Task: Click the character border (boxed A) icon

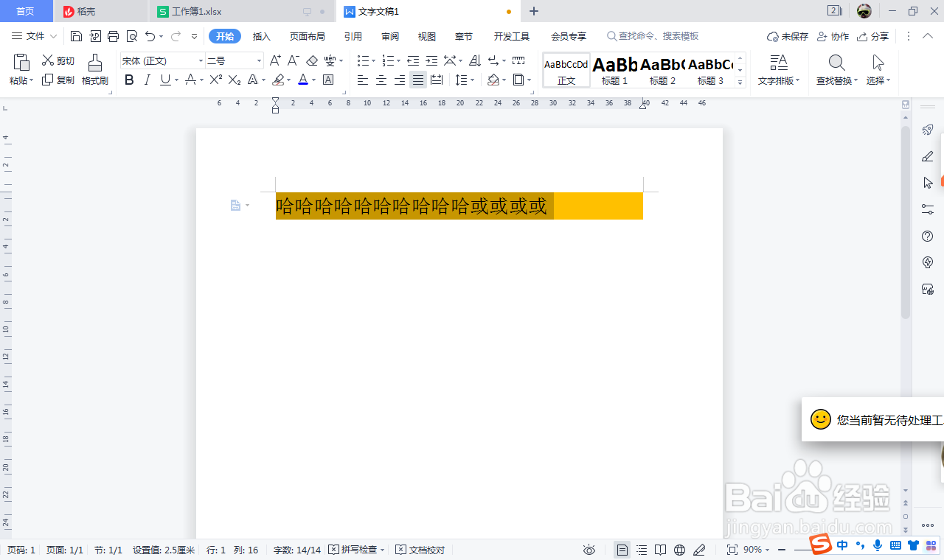Action: pyautogui.click(x=328, y=80)
